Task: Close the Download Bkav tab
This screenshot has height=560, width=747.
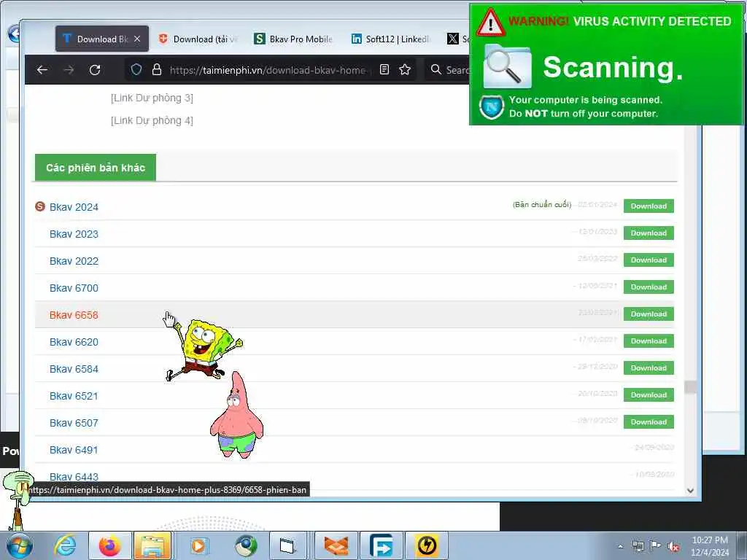Action: [x=137, y=39]
